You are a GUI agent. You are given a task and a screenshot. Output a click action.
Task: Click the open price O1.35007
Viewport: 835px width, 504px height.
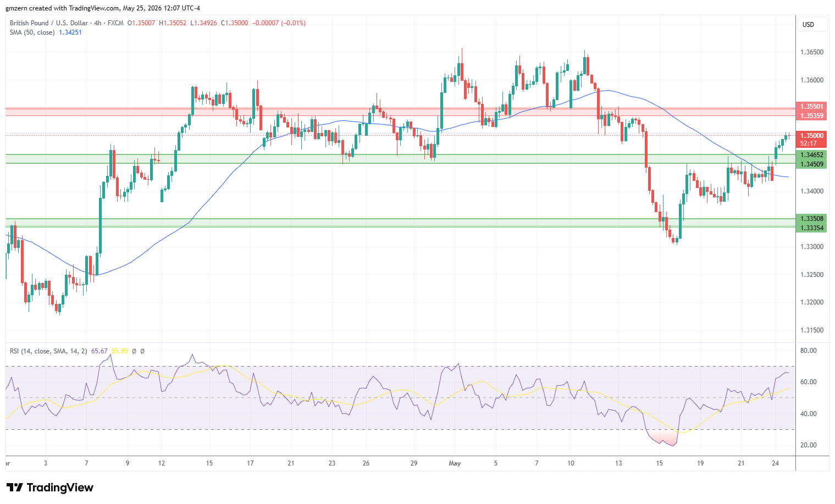(141, 23)
